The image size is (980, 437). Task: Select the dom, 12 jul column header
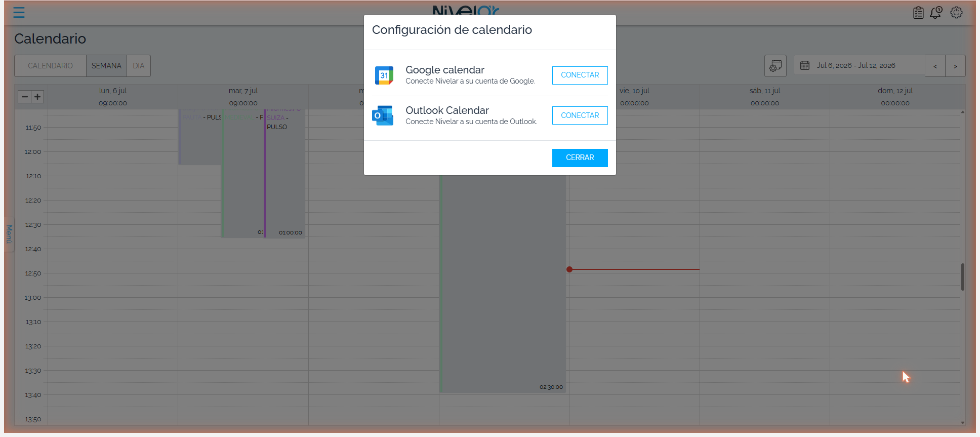click(895, 96)
